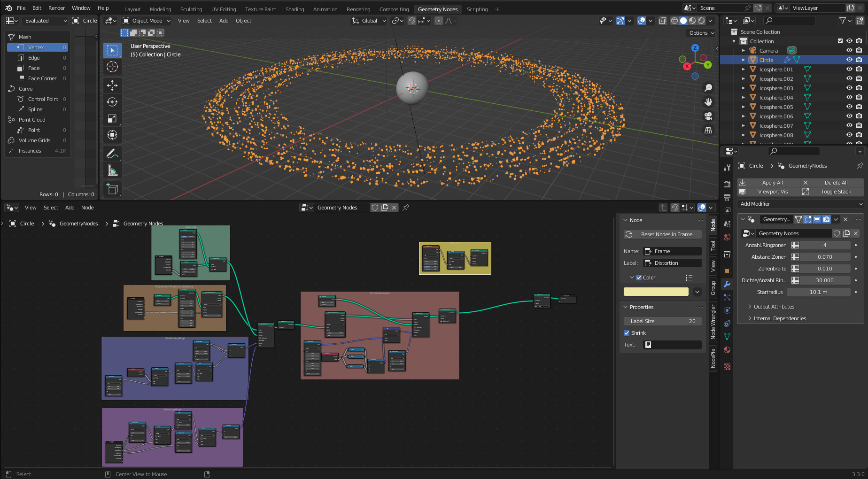
Task: Click the Add Cube tool icon
Action: 112,189
